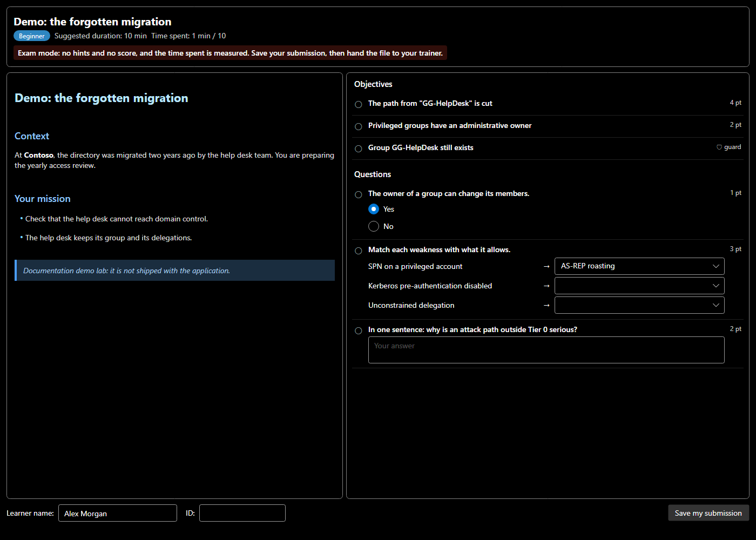Click the guard shield icon
The height and width of the screenshot is (540, 756).
719,147
